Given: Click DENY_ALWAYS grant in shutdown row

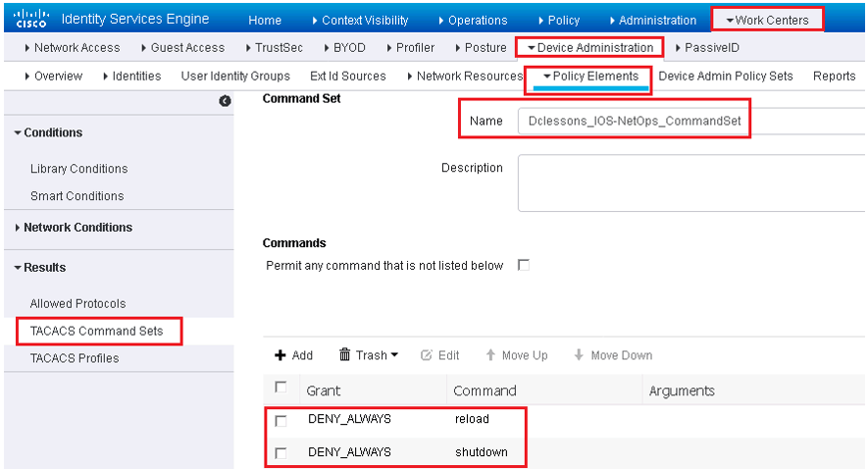Looking at the screenshot, I should [x=349, y=452].
